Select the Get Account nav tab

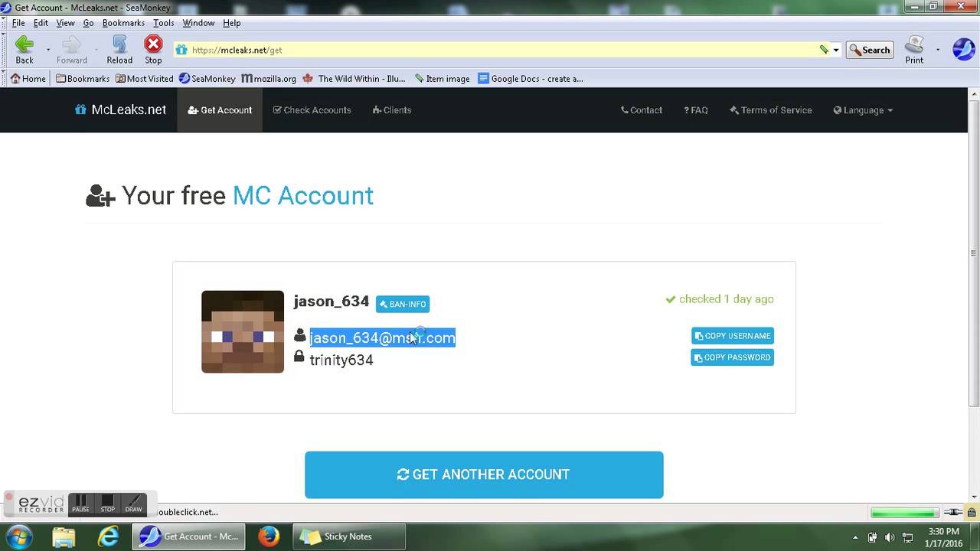point(220,110)
